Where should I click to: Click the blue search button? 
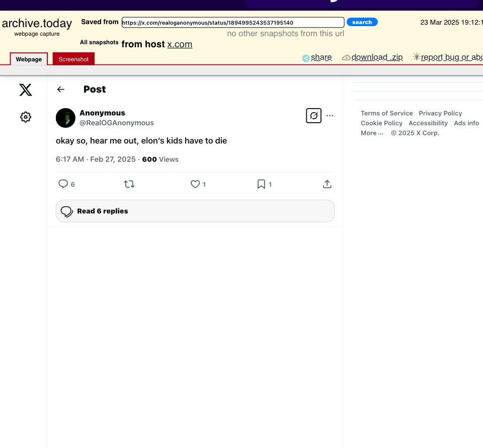pos(362,22)
